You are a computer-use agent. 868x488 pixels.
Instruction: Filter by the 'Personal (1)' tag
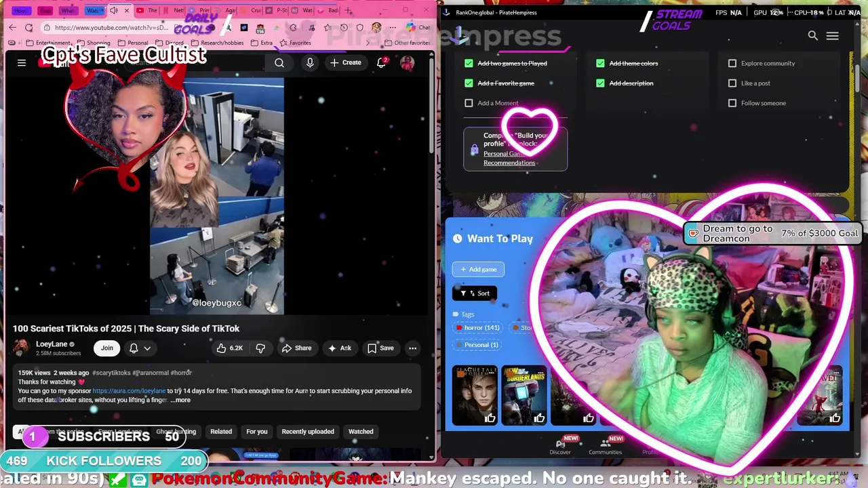point(477,345)
